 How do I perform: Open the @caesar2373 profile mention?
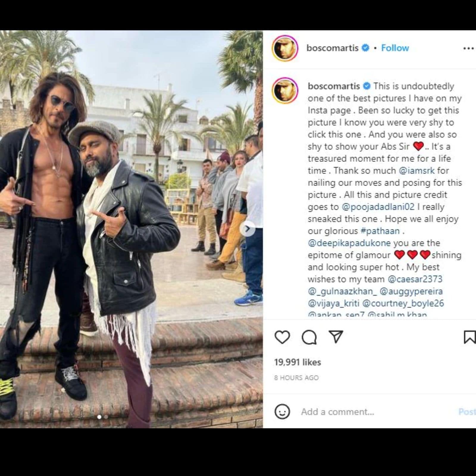(x=415, y=279)
